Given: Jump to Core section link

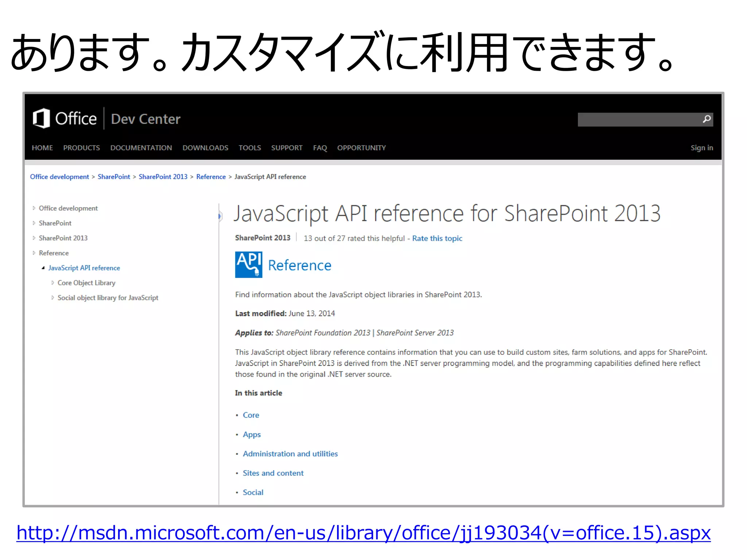Looking at the screenshot, I should pyautogui.click(x=251, y=415).
